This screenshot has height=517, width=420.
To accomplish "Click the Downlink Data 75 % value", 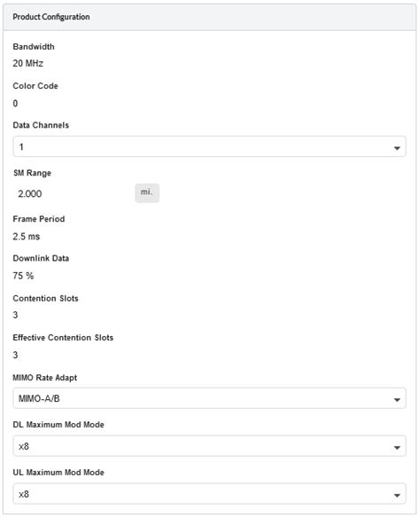I will coord(23,276).
